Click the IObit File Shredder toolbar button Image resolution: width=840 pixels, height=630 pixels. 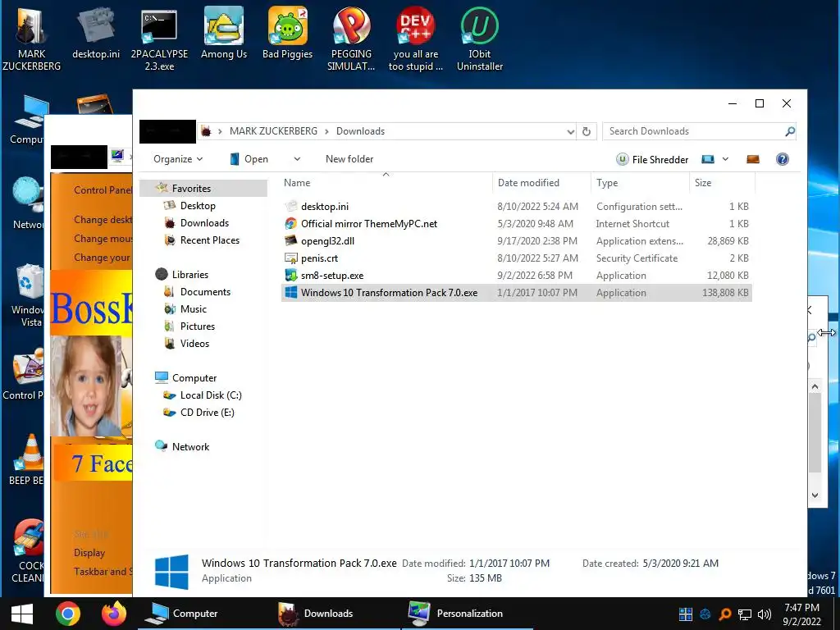(652, 159)
